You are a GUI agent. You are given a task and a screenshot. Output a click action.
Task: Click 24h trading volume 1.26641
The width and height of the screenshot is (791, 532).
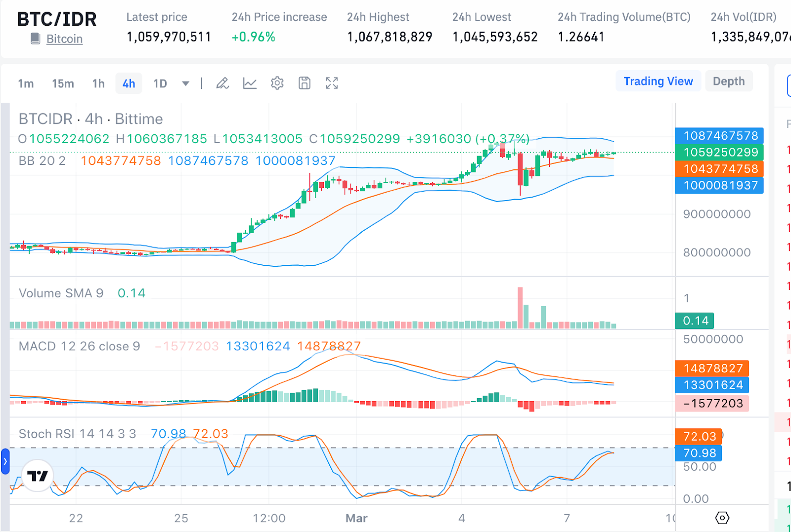coord(581,37)
